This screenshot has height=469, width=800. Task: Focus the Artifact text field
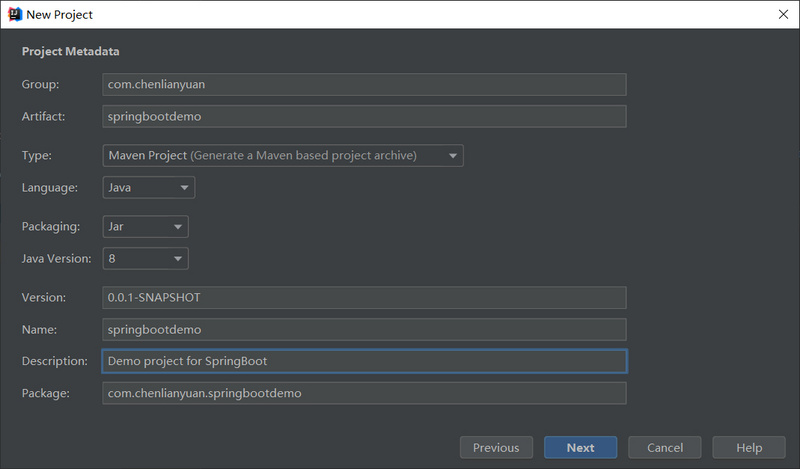(x=364, y=116)
